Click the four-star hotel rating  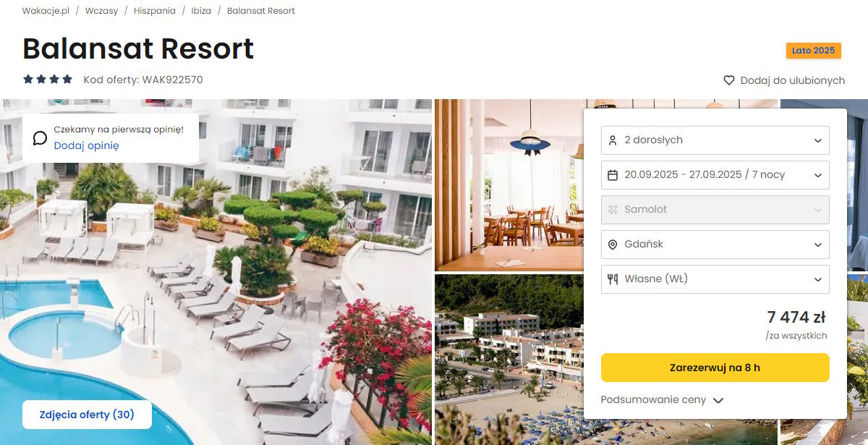48,79
